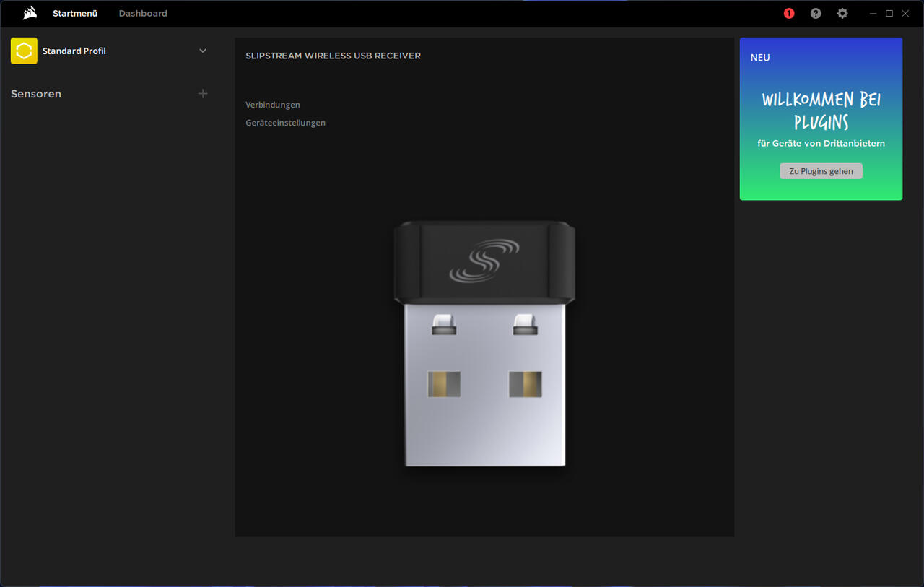Screen dimensions: 924x587
Task: Switch to the Dashboard tab
Action: [143, 13]
